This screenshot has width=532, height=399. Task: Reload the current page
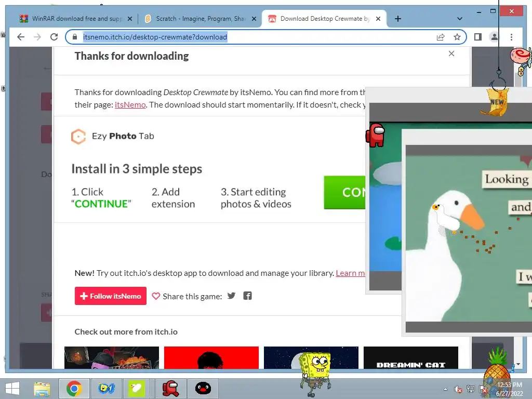click(x=54, y=37)
